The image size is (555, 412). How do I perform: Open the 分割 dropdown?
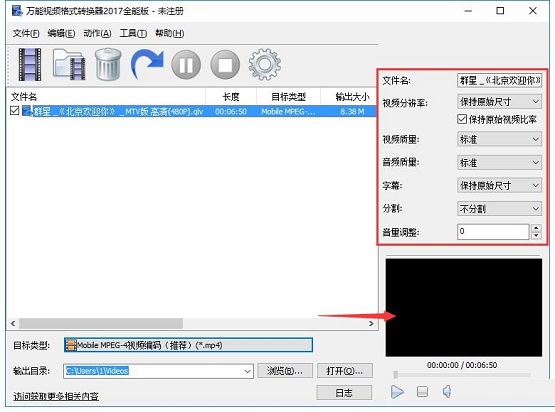click(x=499, y=208)
